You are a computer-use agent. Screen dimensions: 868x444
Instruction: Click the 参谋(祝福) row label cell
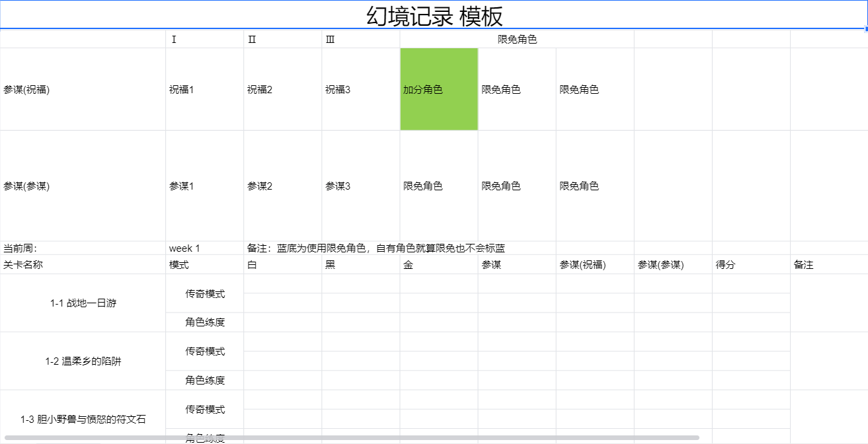83,89
